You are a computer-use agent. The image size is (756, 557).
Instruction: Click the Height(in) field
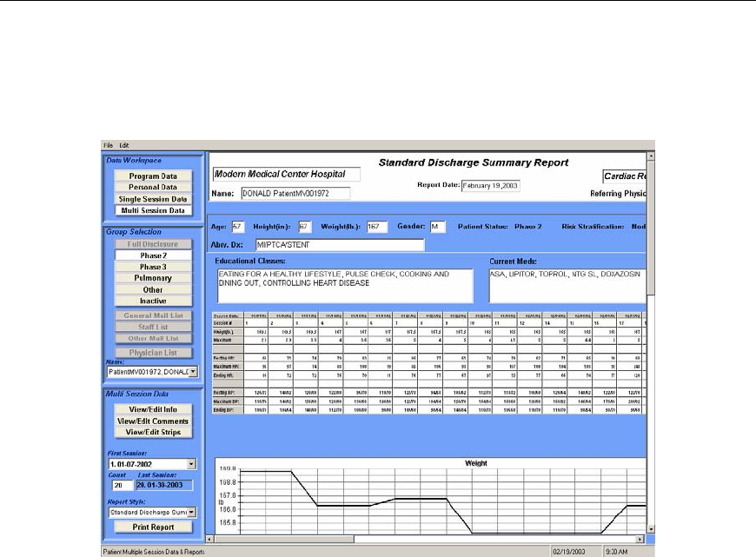tap(305, 227)
